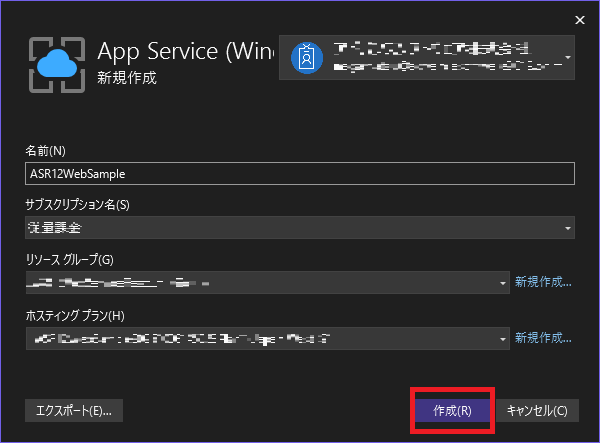This screenshot has height=443, width=600.
Task: Focus the 名前(N) field containing ASR12WebSample
Action: coord(300,174)
